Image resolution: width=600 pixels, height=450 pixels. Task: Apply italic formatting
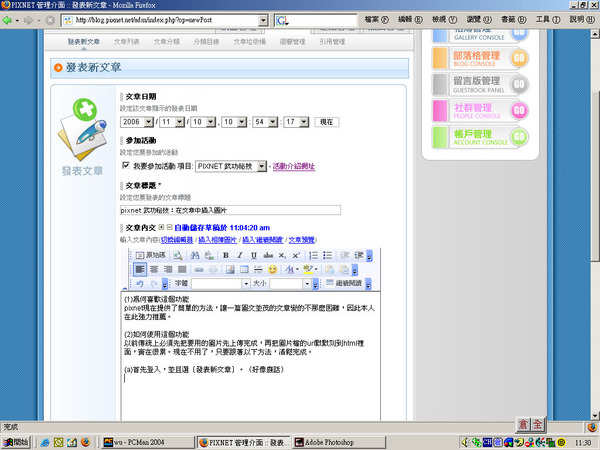click(x=240, y=255)
